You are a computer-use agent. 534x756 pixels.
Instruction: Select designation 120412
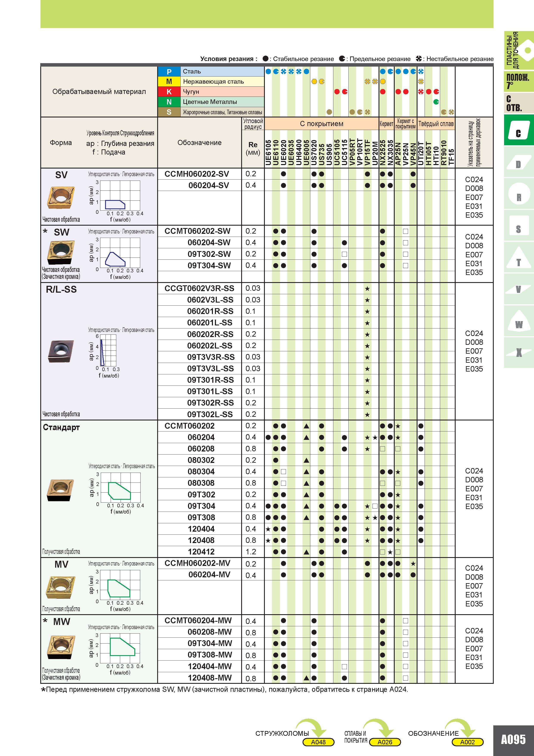(x=201, y=551)
